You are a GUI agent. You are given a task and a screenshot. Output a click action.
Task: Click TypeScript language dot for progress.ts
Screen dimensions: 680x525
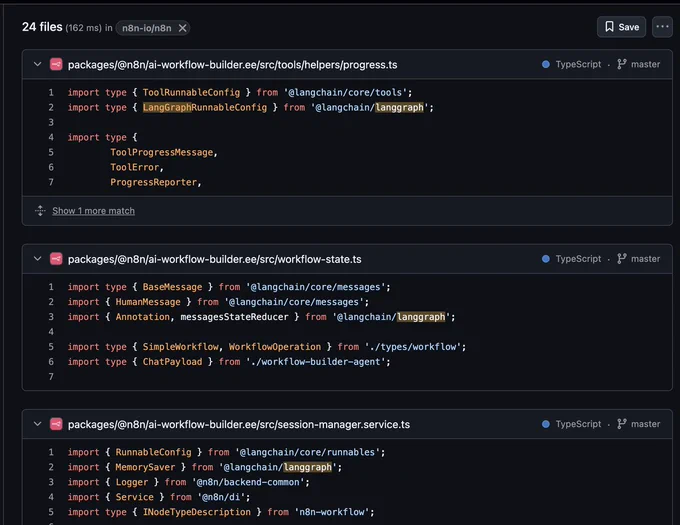click(x=546, y=64)
